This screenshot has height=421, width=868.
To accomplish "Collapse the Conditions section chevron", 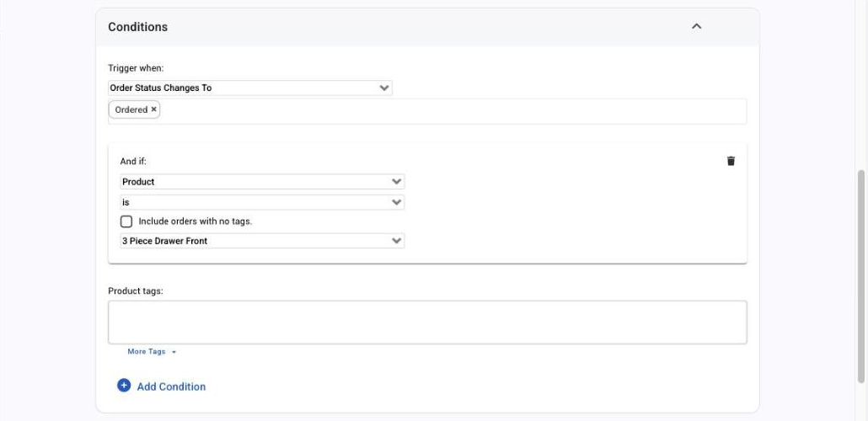I will [696, 27].
